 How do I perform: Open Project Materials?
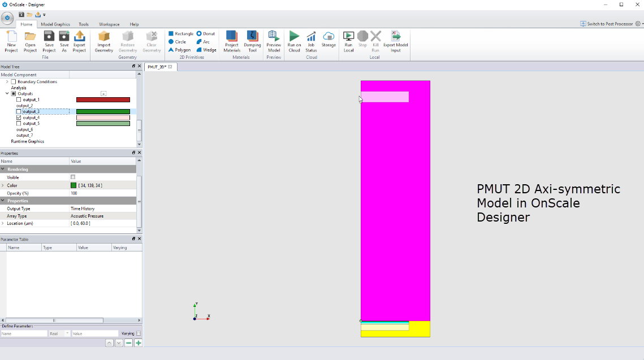[x=232, y=41]
